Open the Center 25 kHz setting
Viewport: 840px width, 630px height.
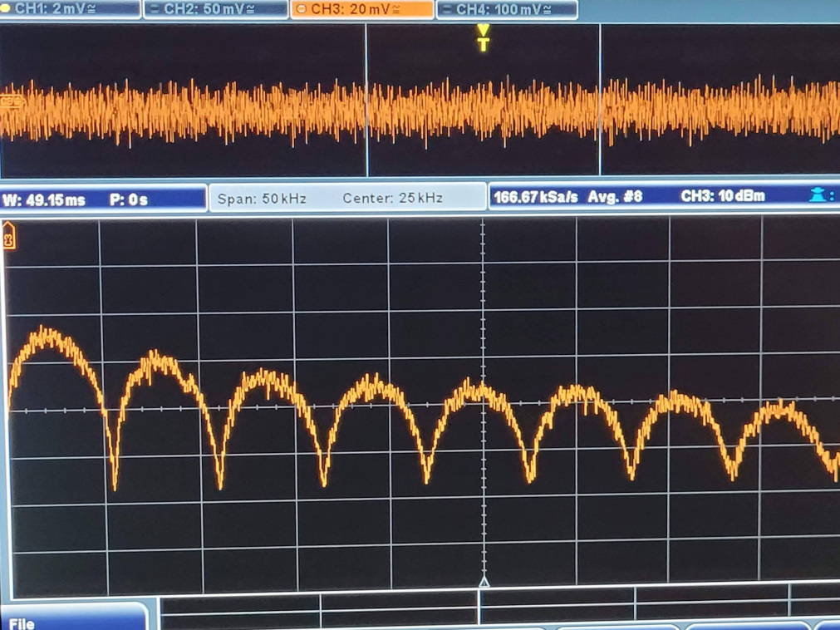(x=392, y=199)
